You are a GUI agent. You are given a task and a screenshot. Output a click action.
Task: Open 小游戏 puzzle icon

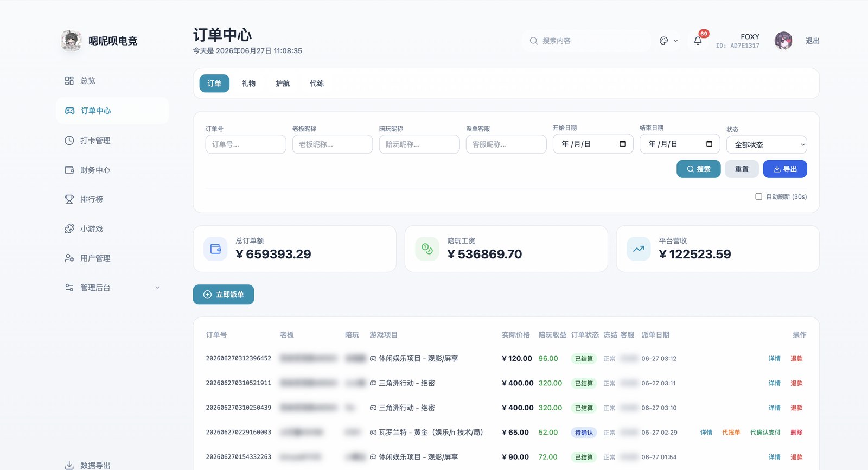69,229
